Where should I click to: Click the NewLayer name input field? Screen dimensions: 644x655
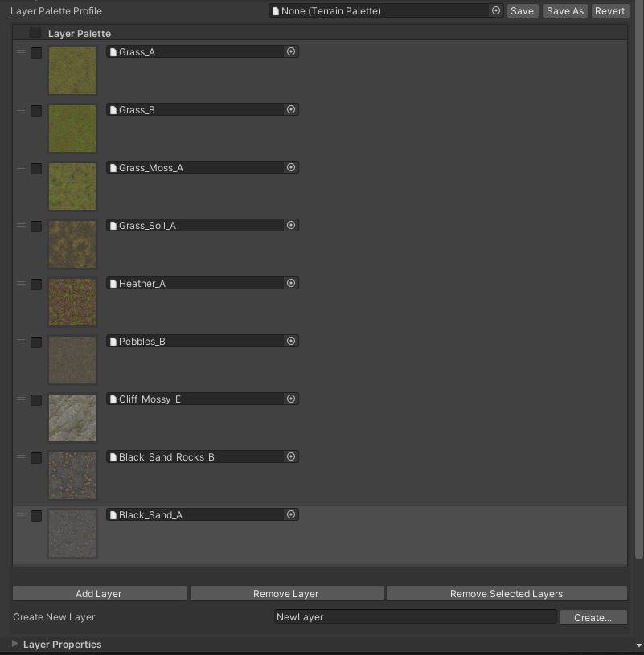coord(416,617)
